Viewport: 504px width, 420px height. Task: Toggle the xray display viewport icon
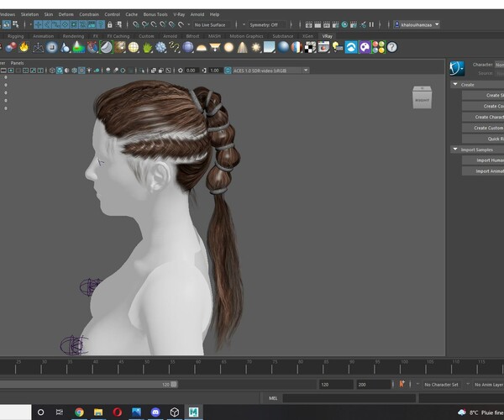pyautogui.click(x=154, y=71)
